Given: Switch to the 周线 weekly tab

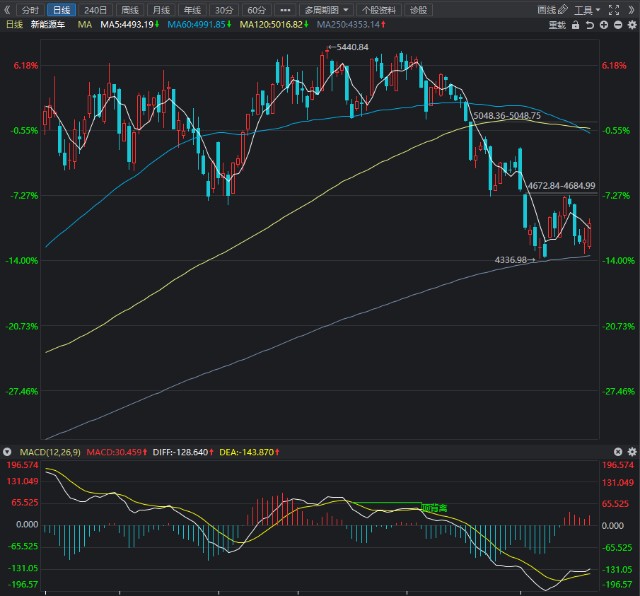Looking at the screenshot, I should [129, 9].
